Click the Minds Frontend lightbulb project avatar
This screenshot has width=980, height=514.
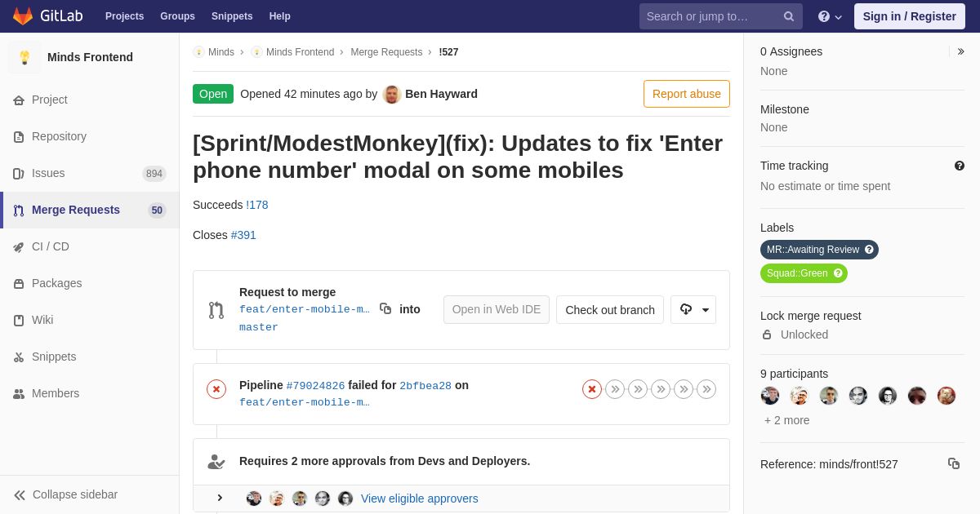coord(24,57)
